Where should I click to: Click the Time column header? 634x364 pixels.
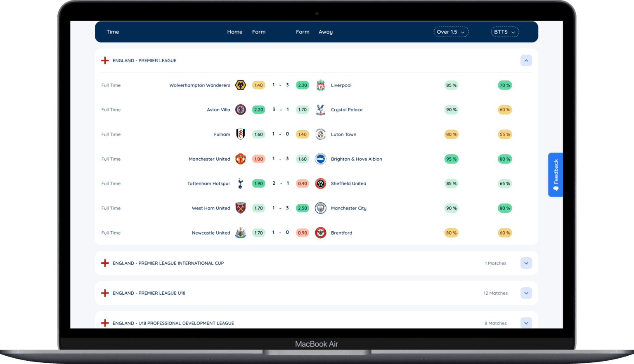tap(113, 32)
